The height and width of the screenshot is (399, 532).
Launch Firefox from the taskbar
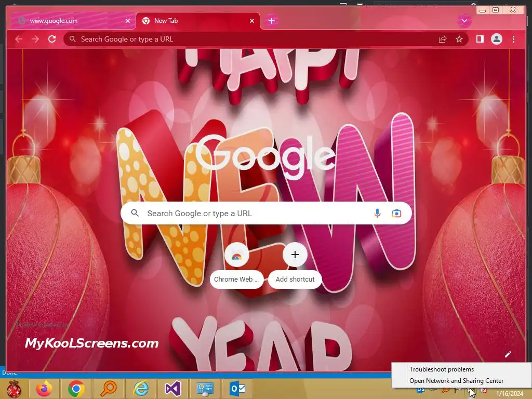click(44, 389)
